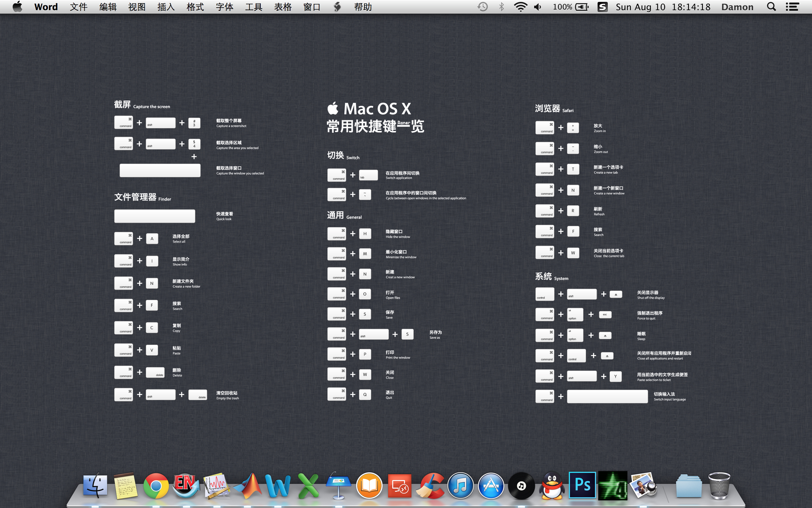Open Preview from the Dock
Image resolution: width=812 pixels, height=508 pixels.
644,486
